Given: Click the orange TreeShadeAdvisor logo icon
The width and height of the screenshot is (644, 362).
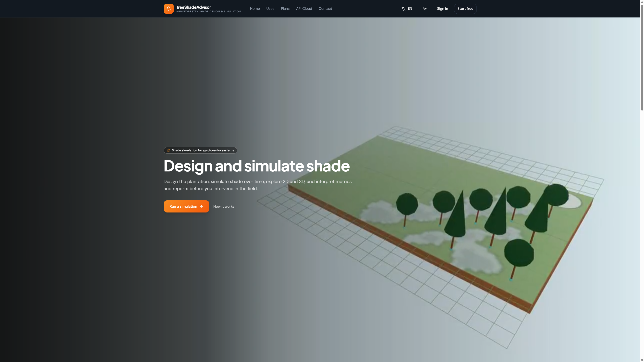Looking at the screenshot, I should pyautogui.click(x=169, y=9).
